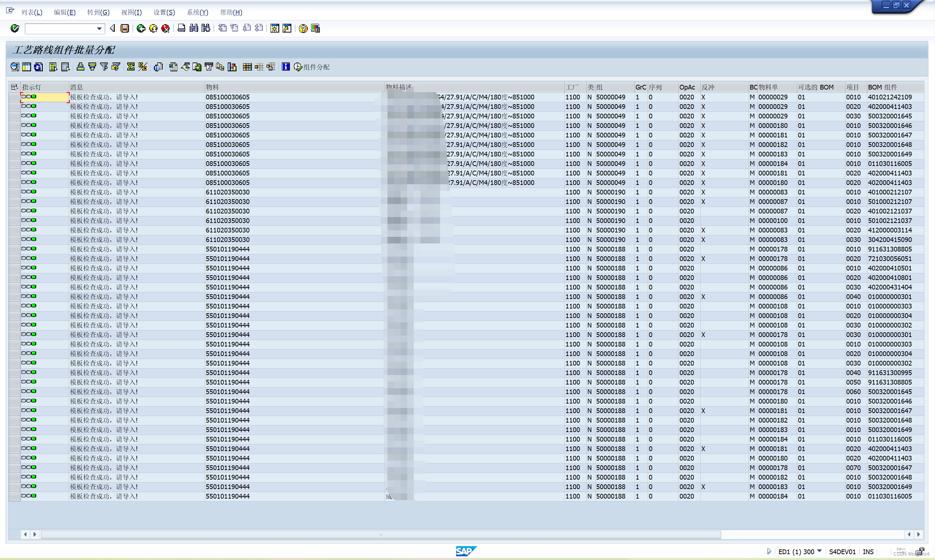Click the horizontal scrollbar thumb
The width and height of the screenshot is (935, 560).
point(381,534)
